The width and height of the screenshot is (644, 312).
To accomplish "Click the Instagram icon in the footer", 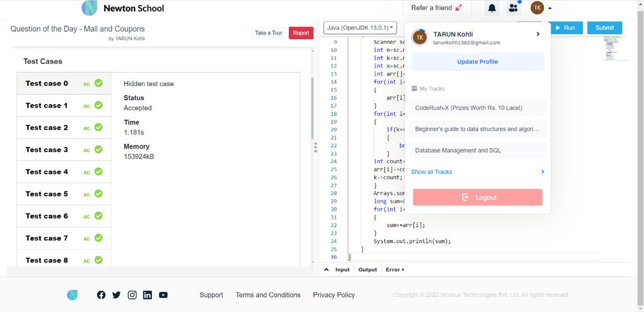I will point(132,294).
